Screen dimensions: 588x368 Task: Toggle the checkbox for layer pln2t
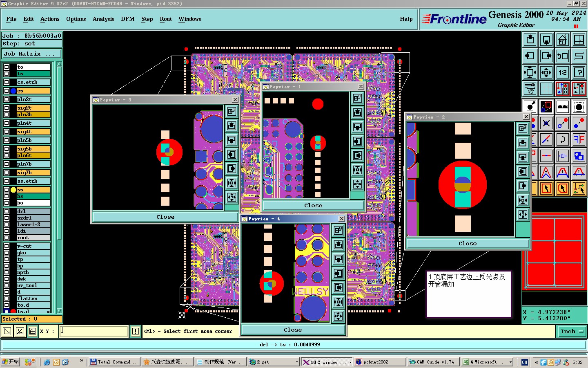pyautogui.click(x=7, y=99)
